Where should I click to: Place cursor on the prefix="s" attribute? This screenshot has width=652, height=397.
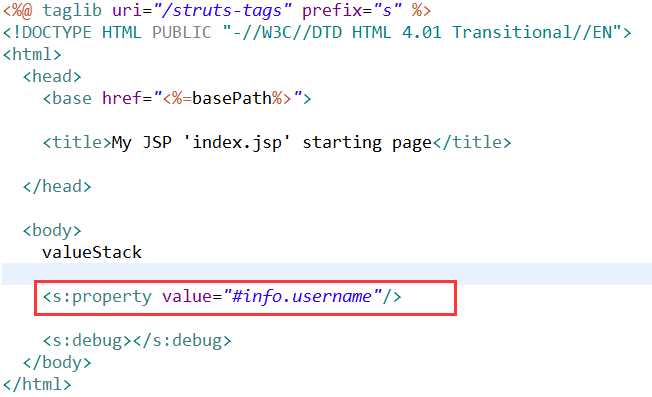(x=352, y=10)
